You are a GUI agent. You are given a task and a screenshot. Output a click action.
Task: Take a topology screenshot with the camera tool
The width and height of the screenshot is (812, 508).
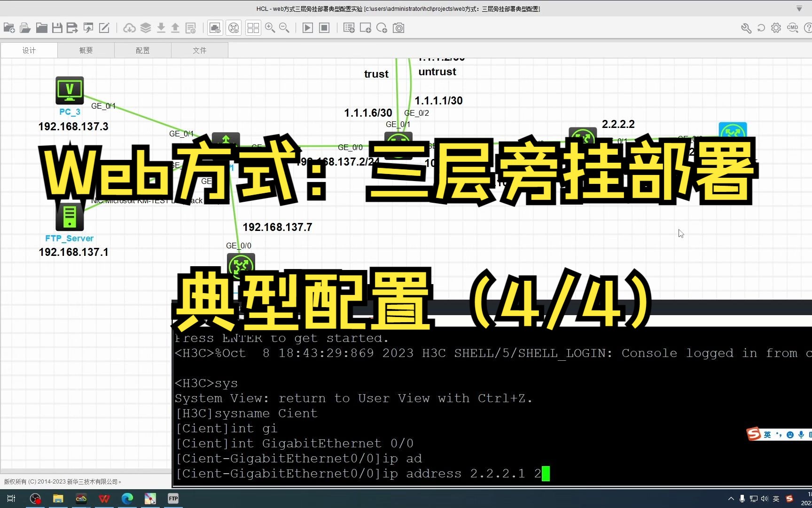[x=398, y=28]
